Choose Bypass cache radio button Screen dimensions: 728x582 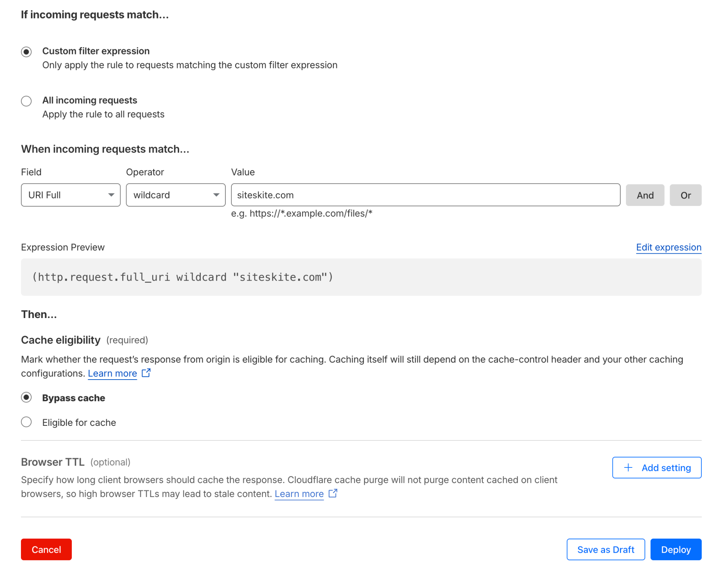26,397
